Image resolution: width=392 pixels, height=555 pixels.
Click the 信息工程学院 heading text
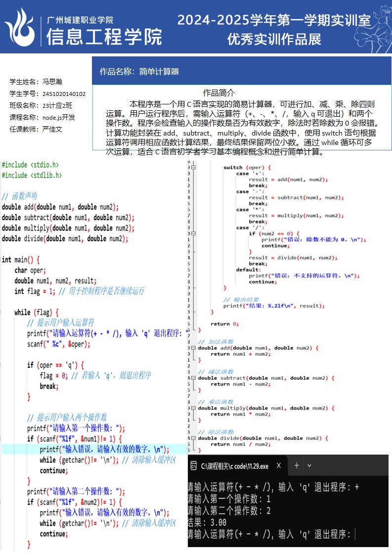(x=104, y=37)
